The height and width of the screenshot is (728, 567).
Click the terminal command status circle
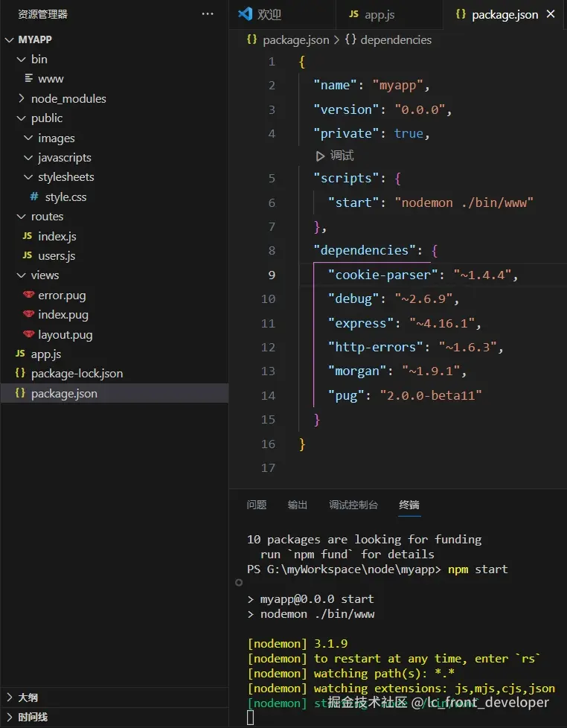[x=239, y=582]
